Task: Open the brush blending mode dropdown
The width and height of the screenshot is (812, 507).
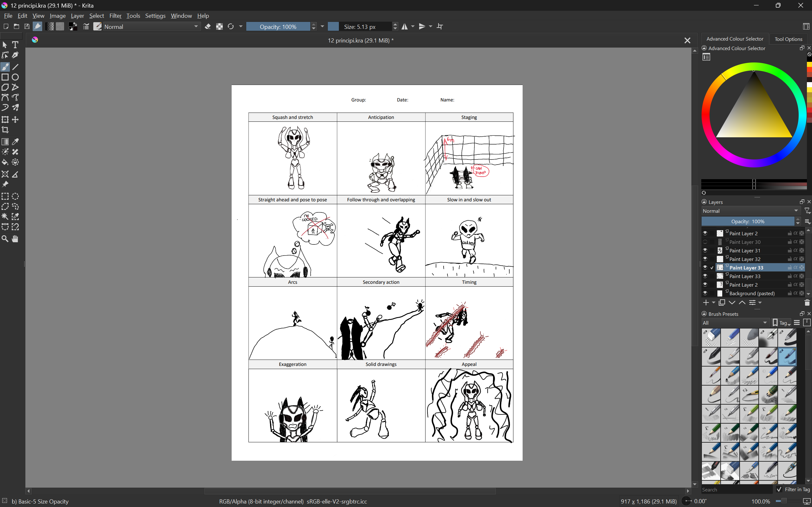Action: (152, 27)
